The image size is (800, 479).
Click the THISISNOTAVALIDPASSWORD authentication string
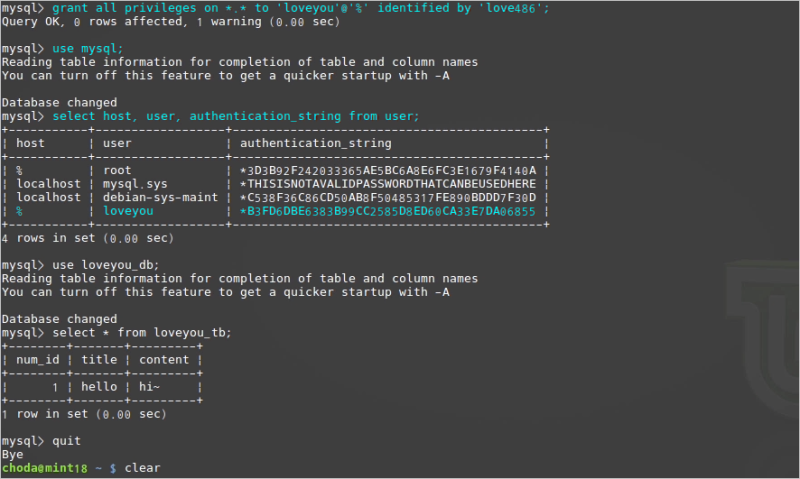[x=388, y=184]
